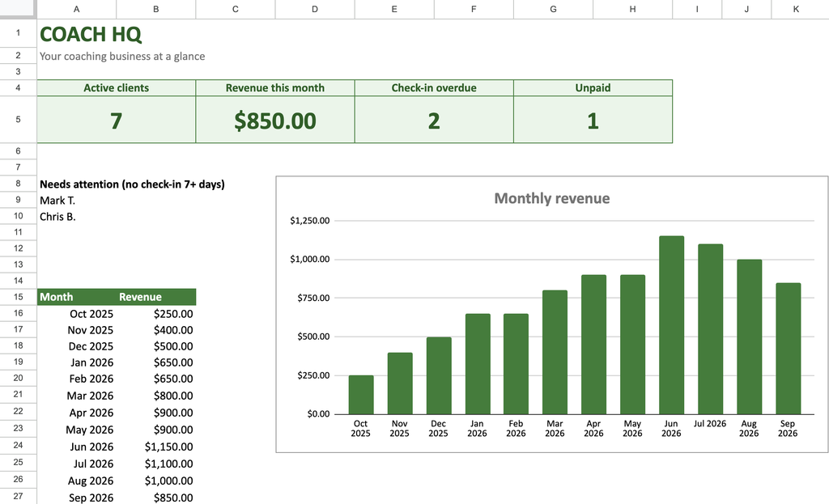Viewport: 829px width, 504px height.
Task: Select the Unpaid count cell showing 1
Action: (593, 120)
